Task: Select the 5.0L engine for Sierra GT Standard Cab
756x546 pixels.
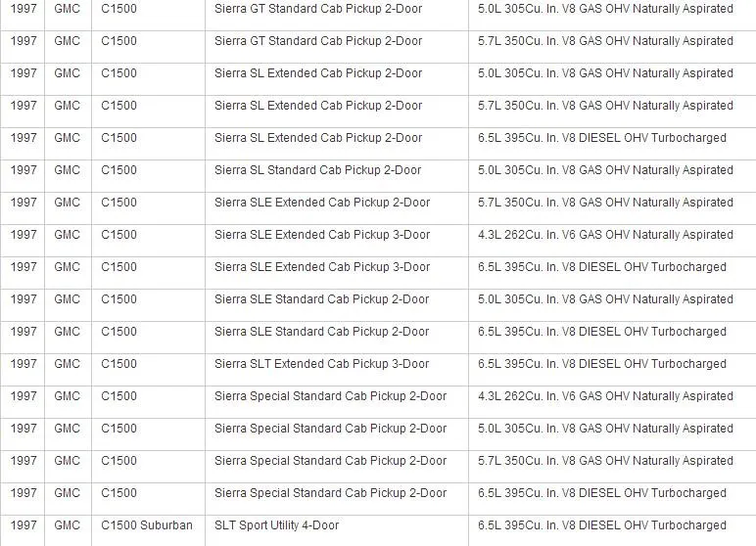Action: pyautogui.click(x=605, y=9)
